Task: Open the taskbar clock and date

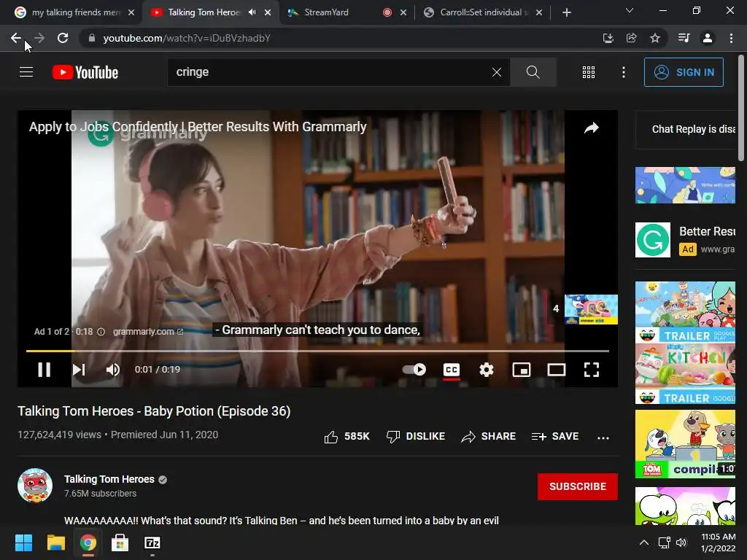Action: (x=718, y=542)
